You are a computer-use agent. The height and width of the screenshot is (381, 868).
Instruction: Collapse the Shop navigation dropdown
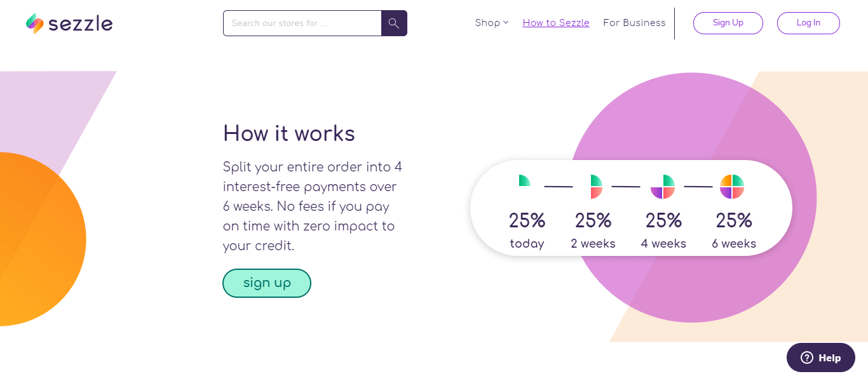(x=492, y=22)
